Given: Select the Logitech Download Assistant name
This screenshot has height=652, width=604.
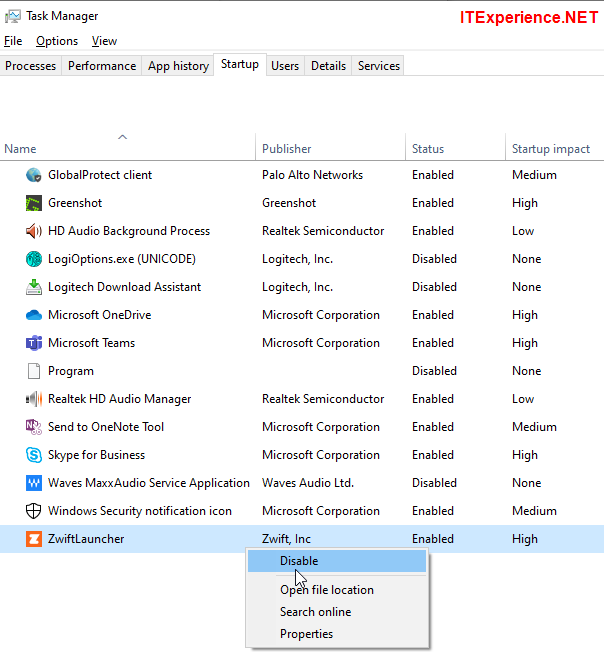Looking at the screenshot, I should 124,287.
